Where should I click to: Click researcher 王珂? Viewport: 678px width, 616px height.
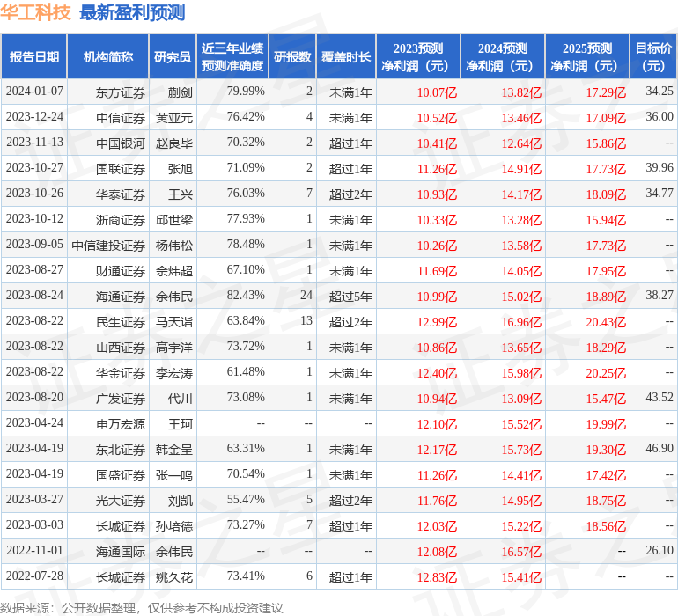(180, 424)
